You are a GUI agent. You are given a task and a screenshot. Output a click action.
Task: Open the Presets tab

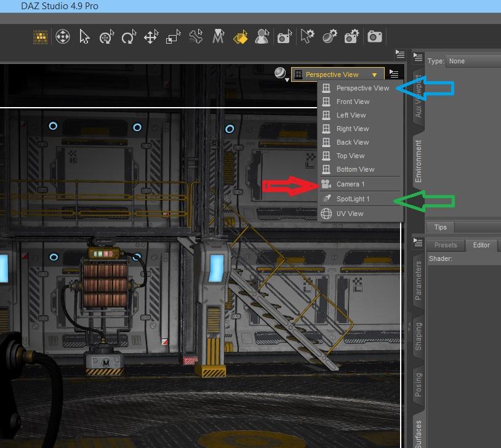tap(446, 245)
